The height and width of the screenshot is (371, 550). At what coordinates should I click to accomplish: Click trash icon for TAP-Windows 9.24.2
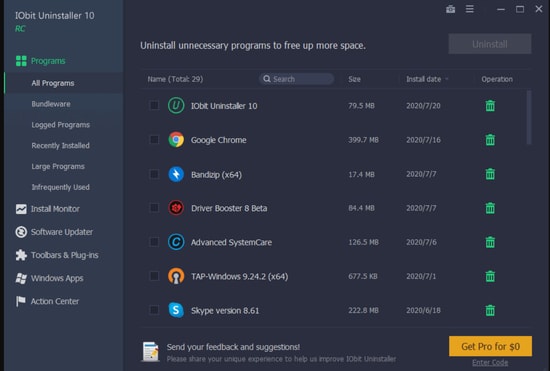pos(490,276)
